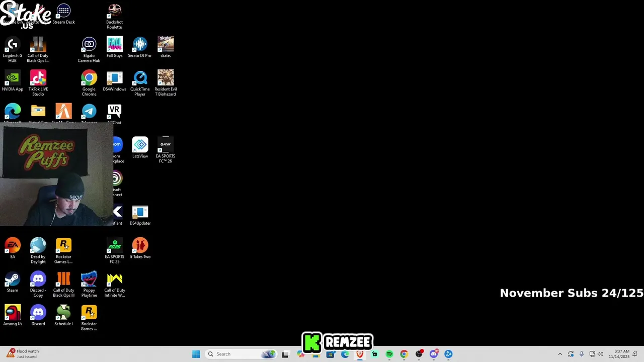Open the Windows Start menu

click(196, 354)
